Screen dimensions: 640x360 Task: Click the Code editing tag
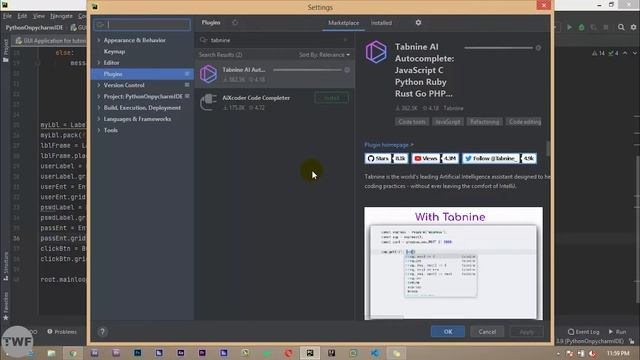(525, 122)
